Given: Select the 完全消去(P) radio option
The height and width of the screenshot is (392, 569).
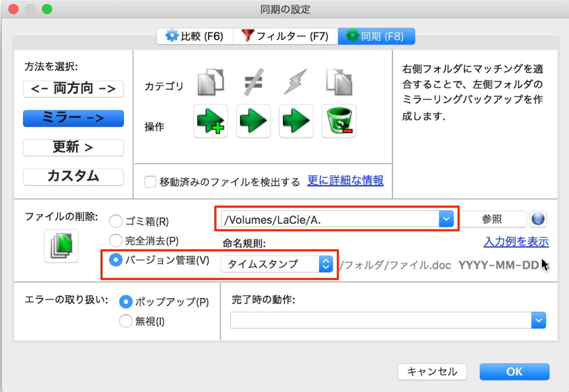Looking at the screenshot, I should click(x=116, y=241).
